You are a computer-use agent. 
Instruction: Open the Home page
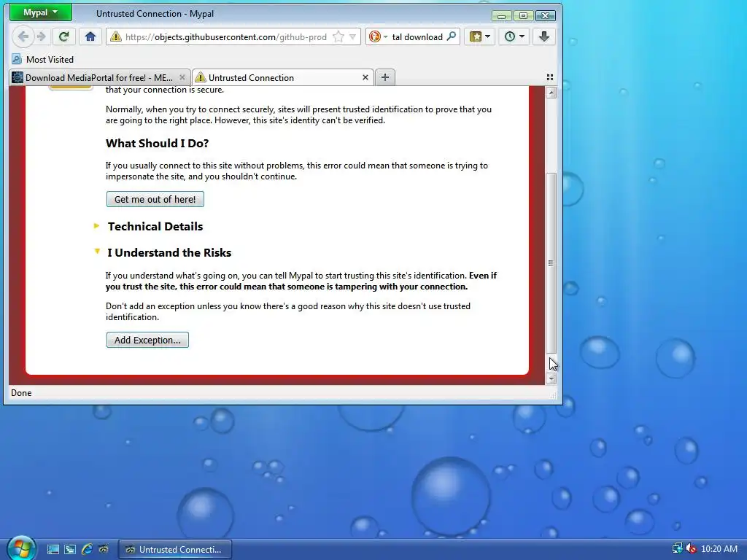(90, 36)
